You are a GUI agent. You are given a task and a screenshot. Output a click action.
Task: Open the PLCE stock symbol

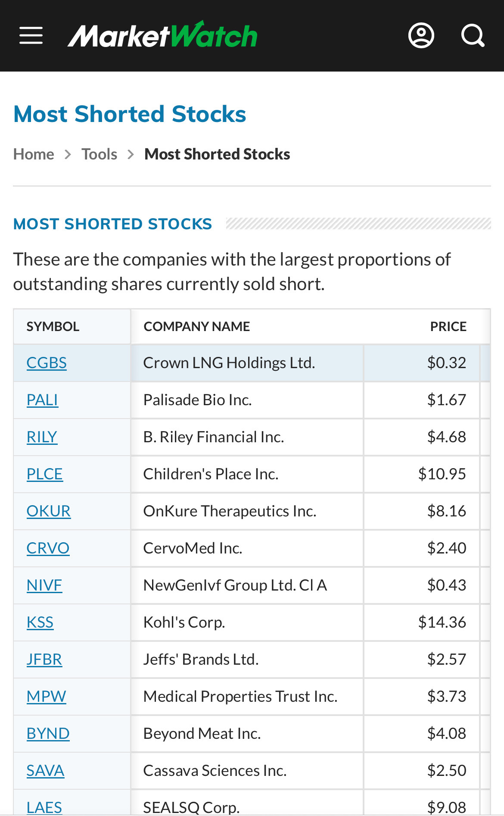point(45,474)
